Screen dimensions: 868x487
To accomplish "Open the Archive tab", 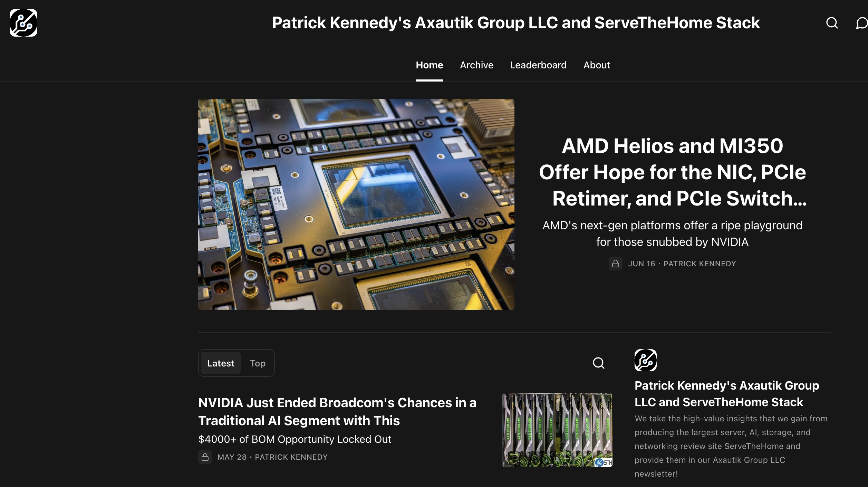I will 476,65.
